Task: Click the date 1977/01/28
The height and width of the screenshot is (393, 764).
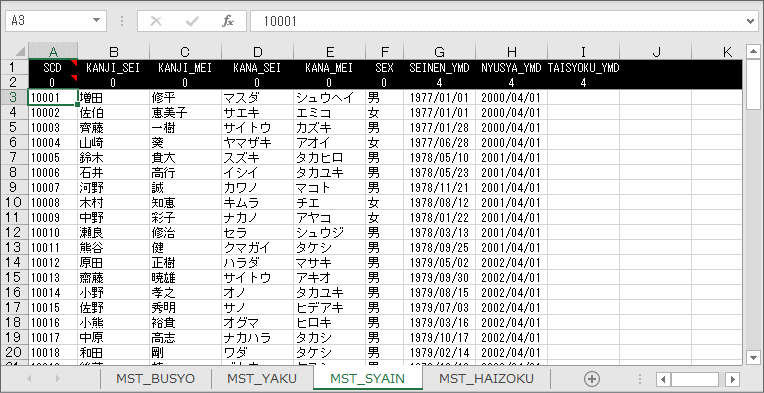Action: pos(439,128)
